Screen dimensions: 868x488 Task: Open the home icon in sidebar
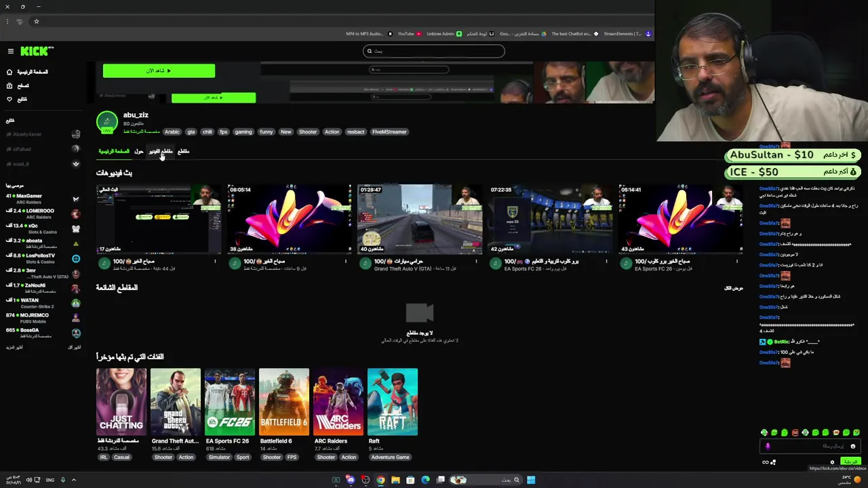(9, 72)
